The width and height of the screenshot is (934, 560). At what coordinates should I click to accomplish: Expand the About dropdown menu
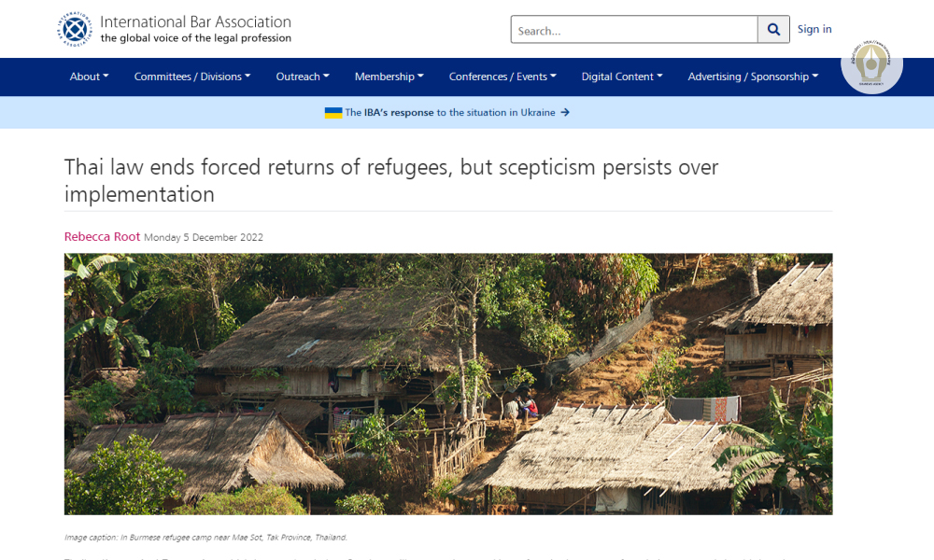(89, 77)
